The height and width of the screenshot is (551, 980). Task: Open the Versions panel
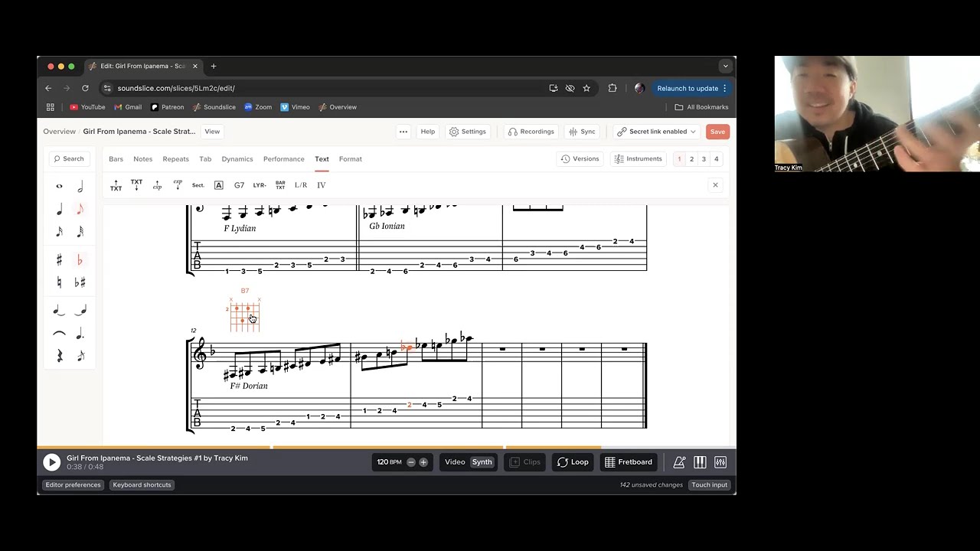pos(580,159)
